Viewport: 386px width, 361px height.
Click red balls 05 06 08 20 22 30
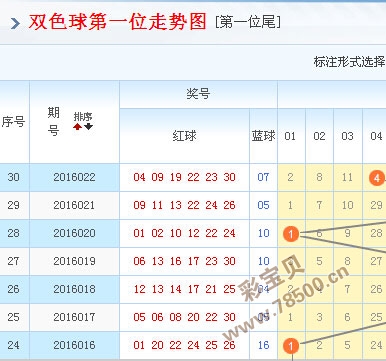pos(185,317)
